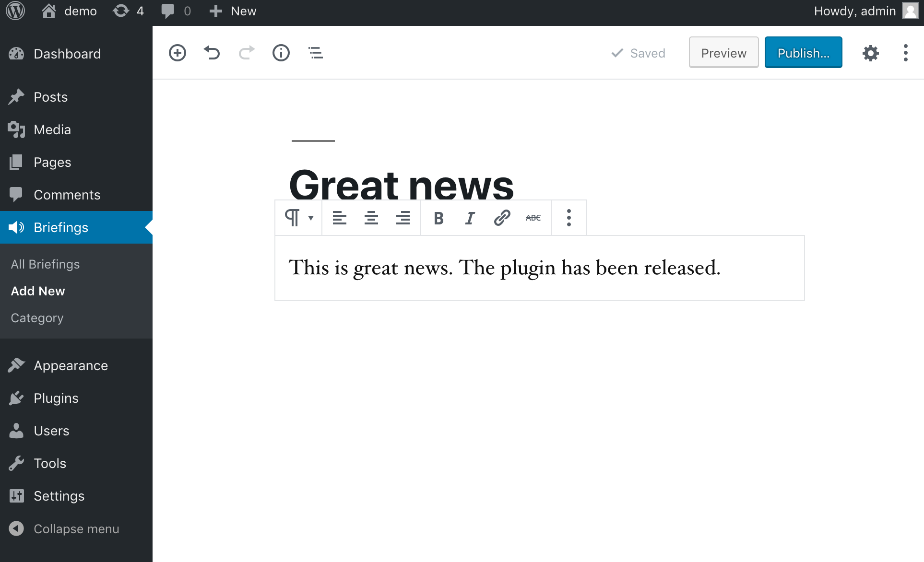Image resolution: width=924 pixels, height=562 pixels.
Task: Click the Publish button
Action: [803, 53]
